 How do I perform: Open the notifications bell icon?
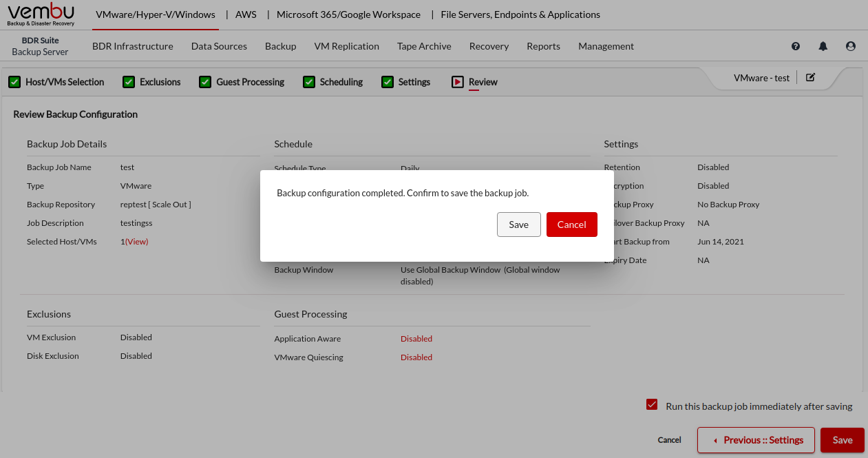[x=823, y=46]
